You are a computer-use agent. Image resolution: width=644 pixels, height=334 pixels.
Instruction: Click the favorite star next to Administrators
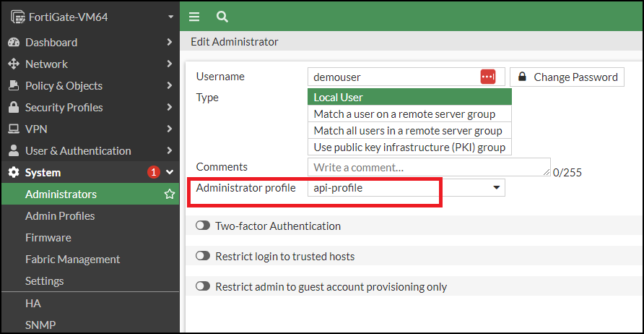(170, 194)
